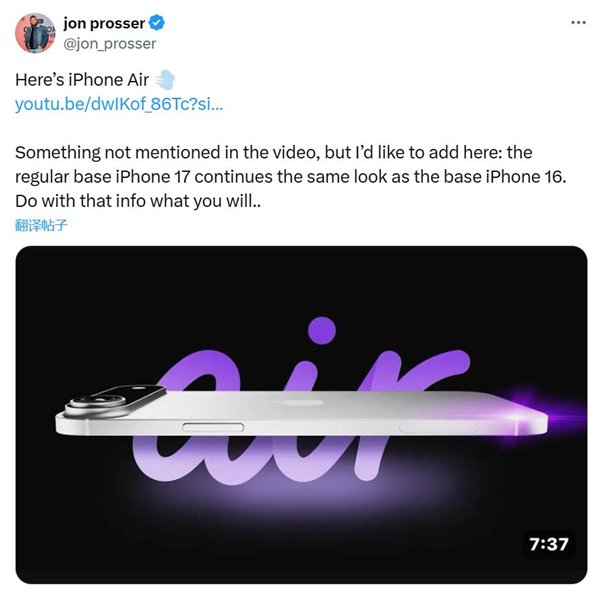This screenshot has height=598, width=600.
Task: Open post by clicking the "Something not mentioned" line
Action: click(x=274, y=152)
